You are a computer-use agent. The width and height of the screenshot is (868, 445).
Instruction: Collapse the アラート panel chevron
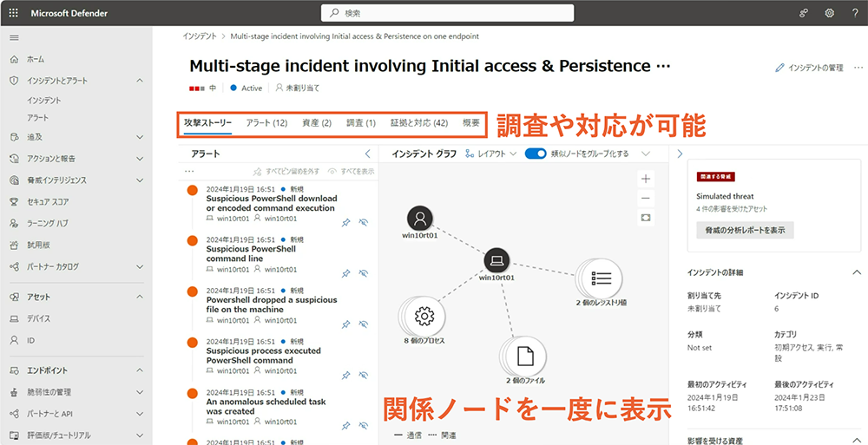click(x=368, y=154)
